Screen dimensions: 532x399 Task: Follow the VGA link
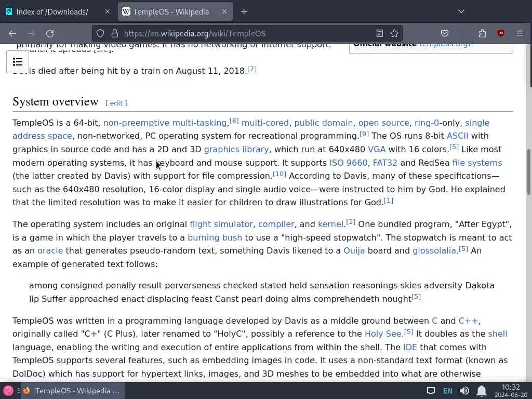tap(377, 149)
